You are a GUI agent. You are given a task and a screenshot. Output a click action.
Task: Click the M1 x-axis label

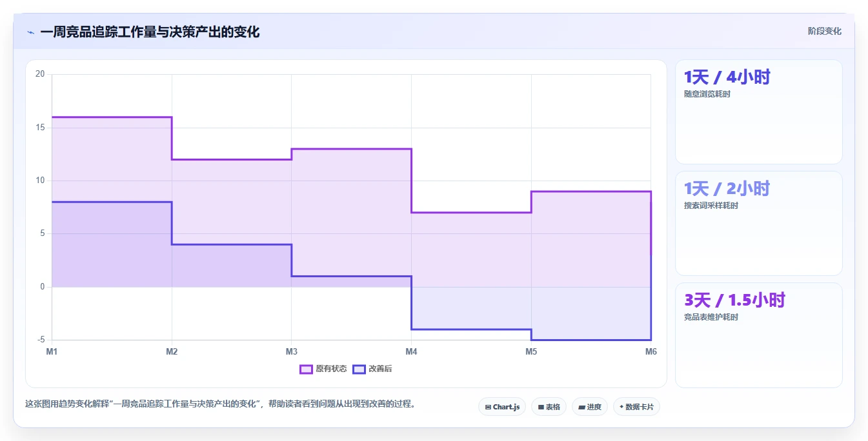click(52, 351)
